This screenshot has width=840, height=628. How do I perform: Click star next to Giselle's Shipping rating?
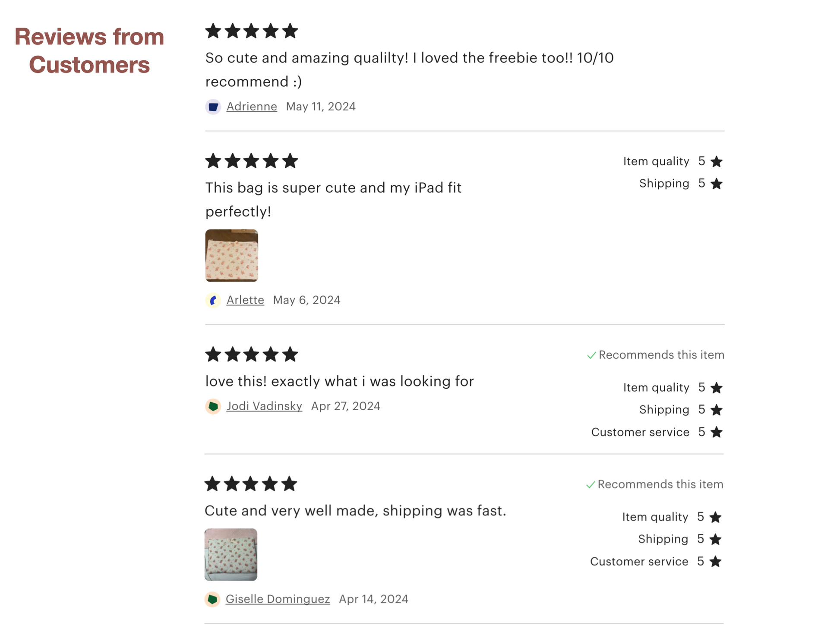click(715, 539)
